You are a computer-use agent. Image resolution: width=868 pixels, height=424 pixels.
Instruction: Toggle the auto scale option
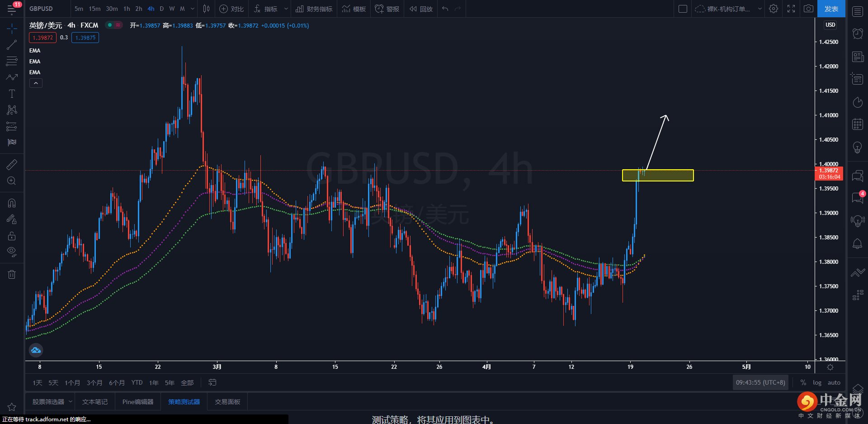point(834,383)
